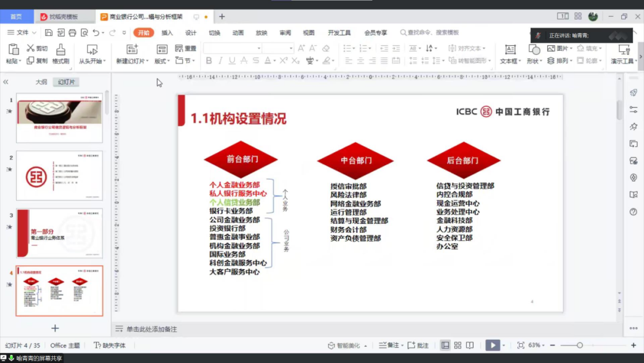Image resolution: width=644 pixels, height=363 pixels.
Task: Collapse the slide panel with double chevron
Action: tap(6, 82)
